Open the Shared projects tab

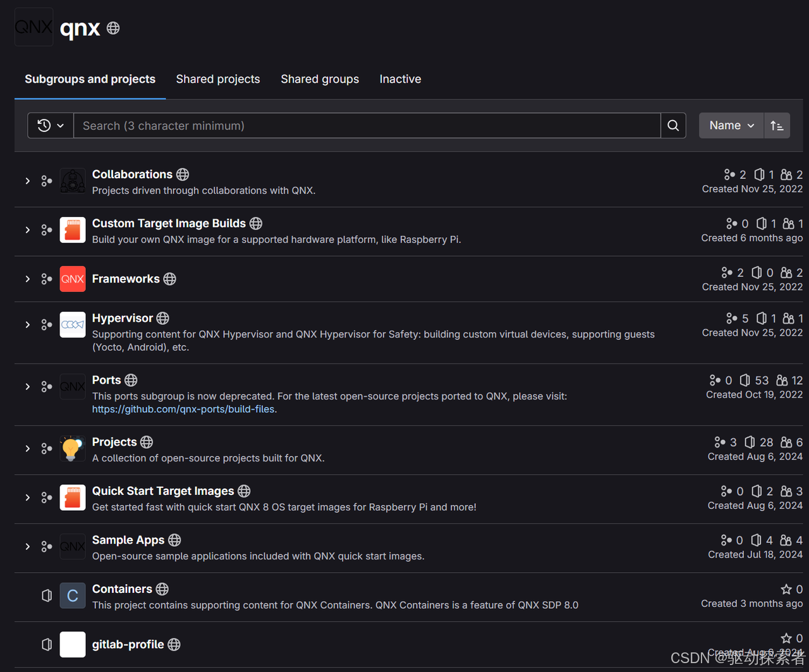218,79
